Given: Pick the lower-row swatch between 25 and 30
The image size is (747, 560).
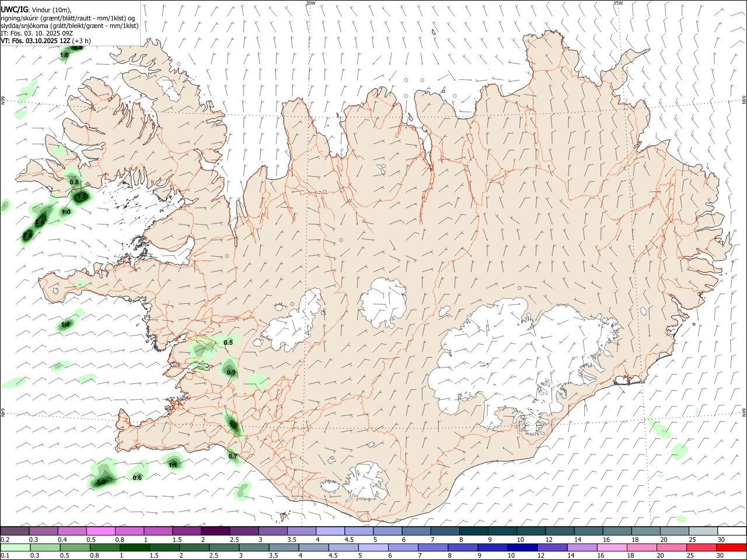Looking at the screenshot, I should 700,547.
